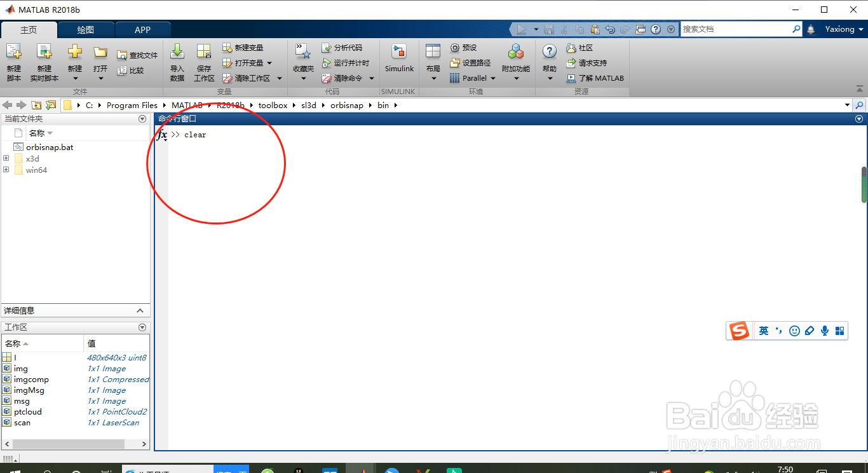
Task: Click the notification bell icon
Action: pyautogui.click(x=811, y=29)
